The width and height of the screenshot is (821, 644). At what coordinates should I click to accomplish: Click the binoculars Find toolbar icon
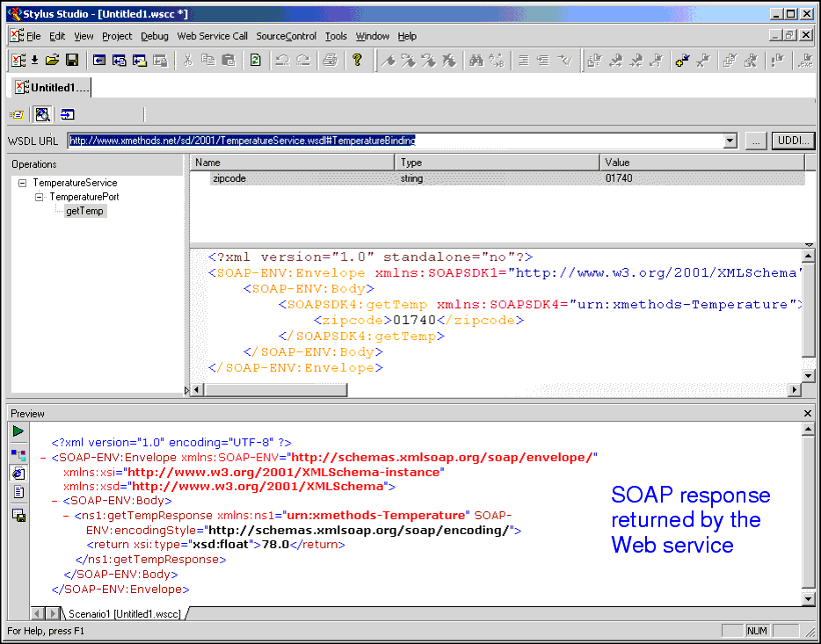pyautogui.click(x=476, y=60)
